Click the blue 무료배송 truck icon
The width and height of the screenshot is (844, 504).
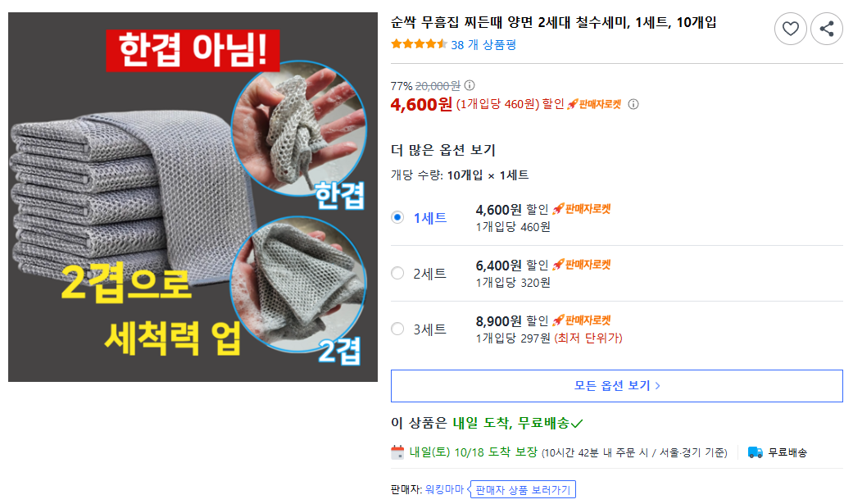point(756,452)
